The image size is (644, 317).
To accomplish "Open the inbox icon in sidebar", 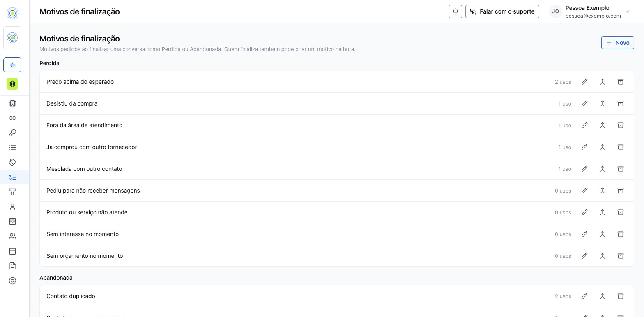I will 12,221.
